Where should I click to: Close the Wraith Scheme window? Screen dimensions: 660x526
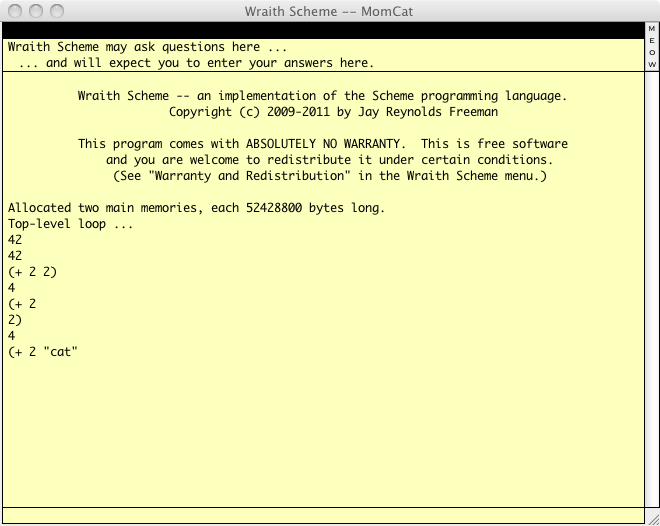[14, 11]
